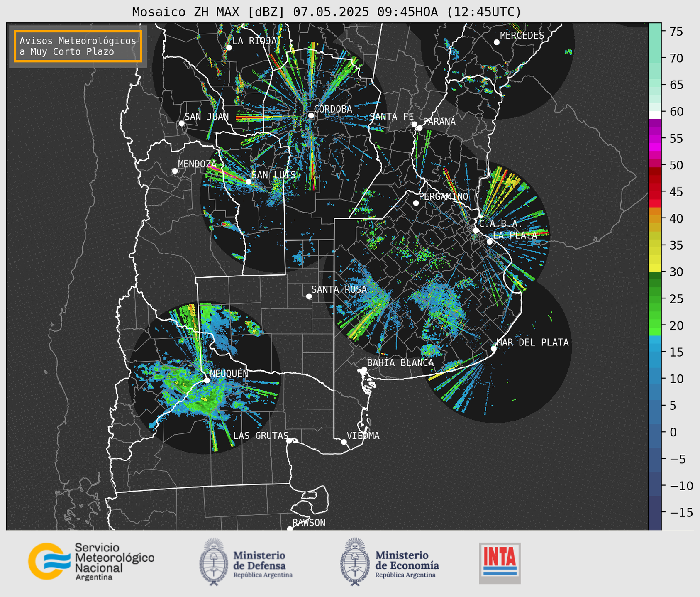Click the Mercedes city marker dot

tap(496, 42)
